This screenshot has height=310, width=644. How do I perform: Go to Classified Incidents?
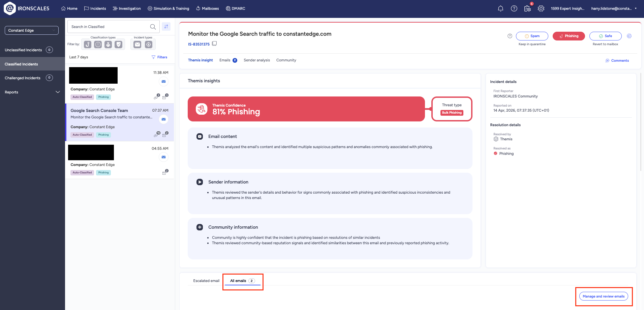(32, 64)
